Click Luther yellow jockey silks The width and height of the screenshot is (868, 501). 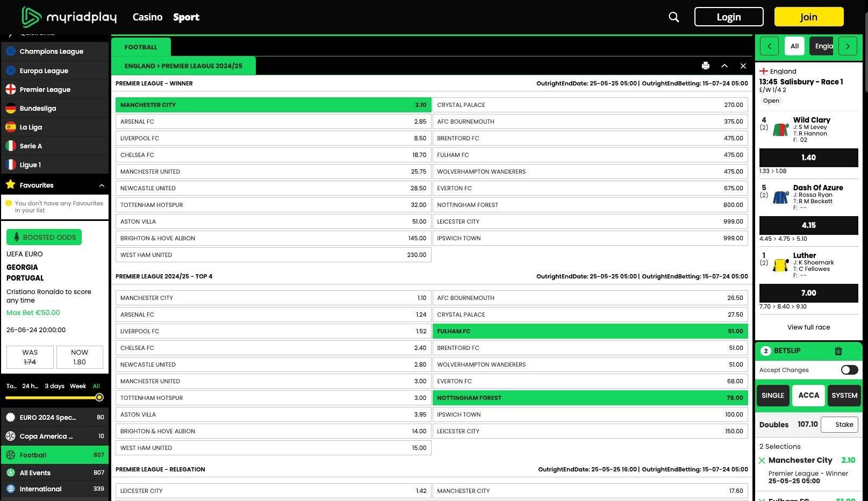(x=780, y=265)
